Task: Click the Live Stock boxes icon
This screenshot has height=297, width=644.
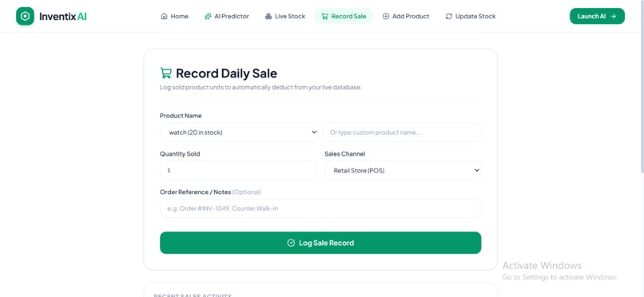Action: pyautogui.click(x=268, y=17)
